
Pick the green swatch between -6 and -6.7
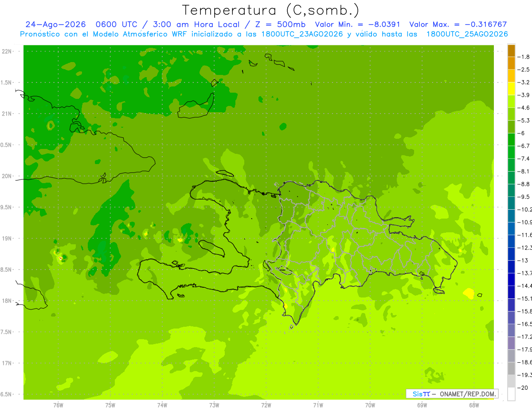(x=511, y=140)
